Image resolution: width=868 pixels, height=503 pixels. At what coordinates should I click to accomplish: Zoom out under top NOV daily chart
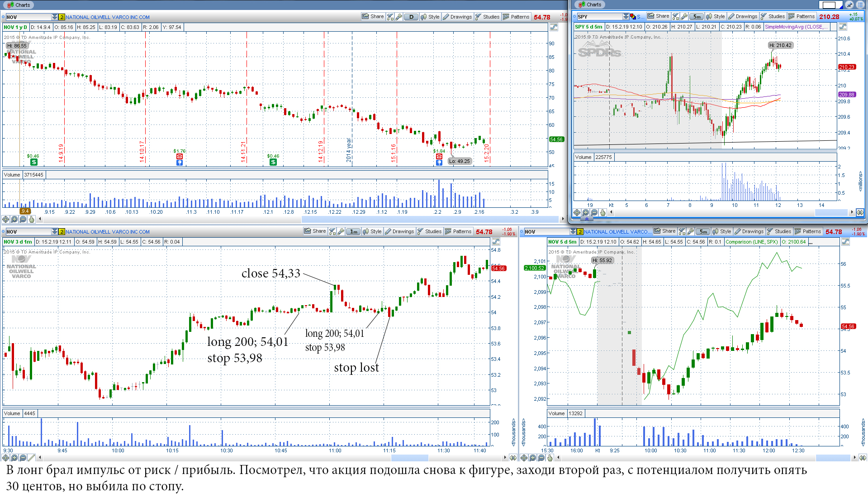coord(23,219)
